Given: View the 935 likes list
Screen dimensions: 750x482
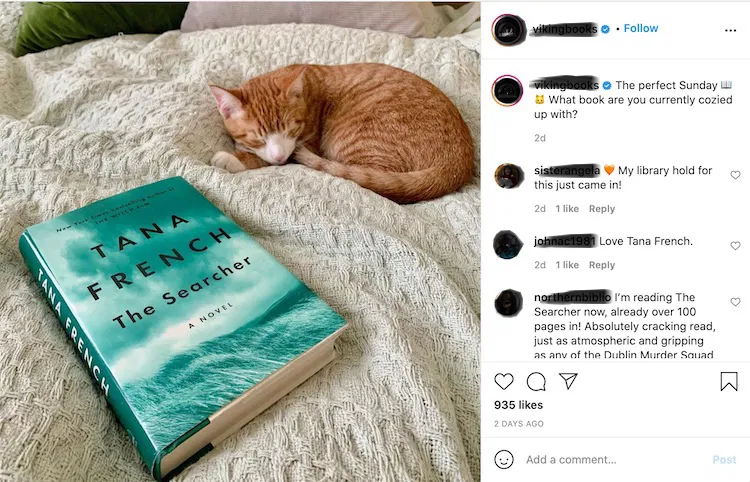Looking at the screenshot, I should click(x=518, y=405).
